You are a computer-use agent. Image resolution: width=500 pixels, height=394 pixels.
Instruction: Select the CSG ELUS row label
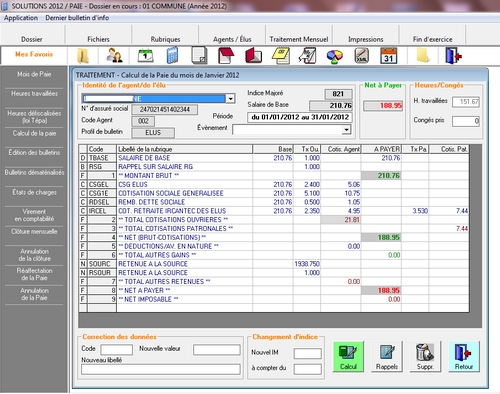coord(133,185)
